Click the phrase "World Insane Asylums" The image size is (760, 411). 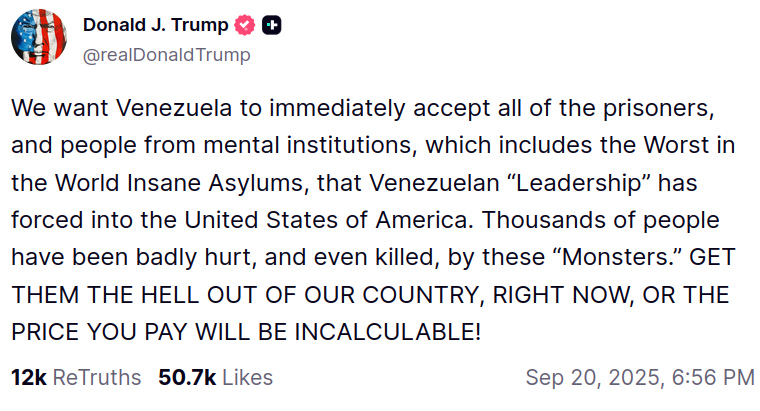click(182, 183)
